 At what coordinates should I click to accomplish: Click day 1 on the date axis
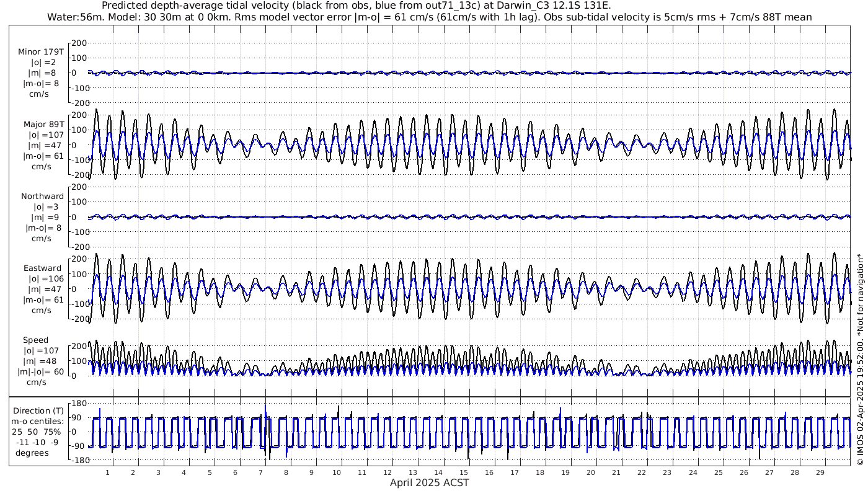[x=107, y=472]
